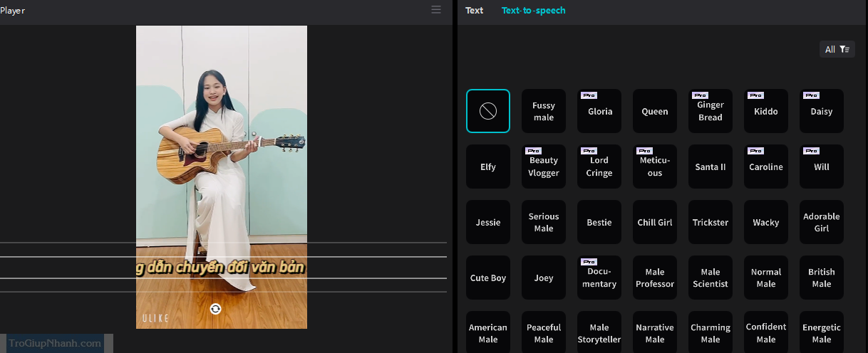
Task: Select the Kiddo voice tile
Action: [766, 111]
